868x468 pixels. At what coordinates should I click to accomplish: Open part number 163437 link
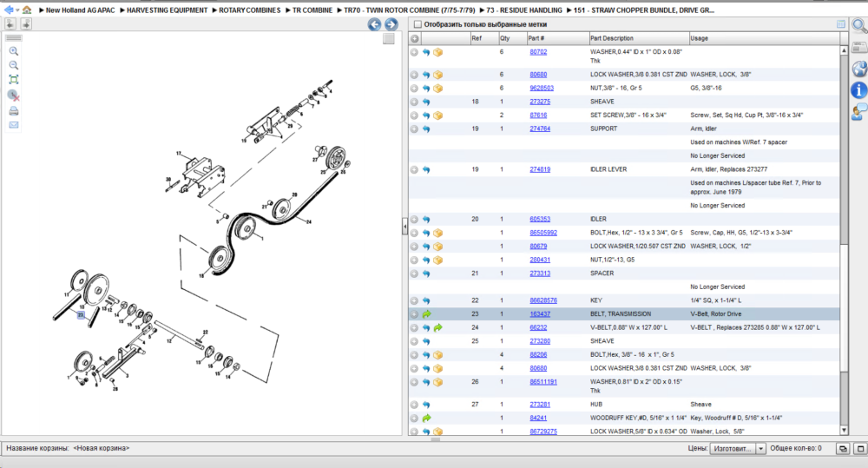pyautogui.click(x=540, y=314)
